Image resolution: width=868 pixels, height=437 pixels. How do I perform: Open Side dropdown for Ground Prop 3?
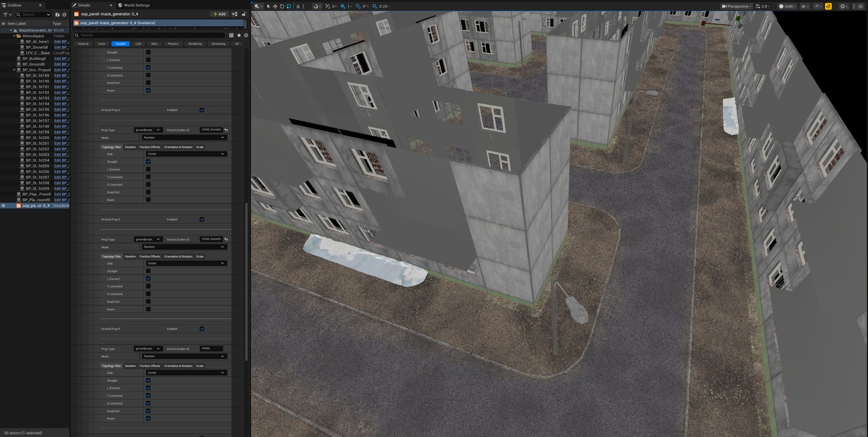coord(187,264)
